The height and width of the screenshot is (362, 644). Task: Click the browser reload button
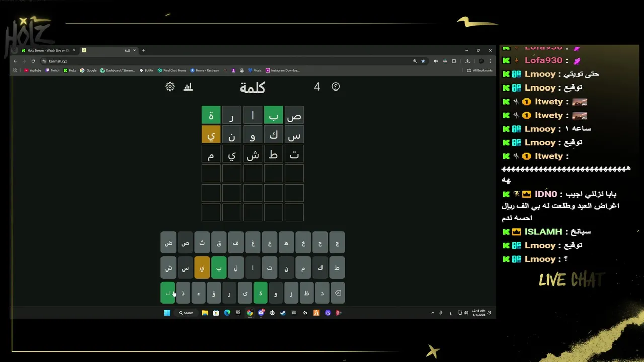[33, 61]
